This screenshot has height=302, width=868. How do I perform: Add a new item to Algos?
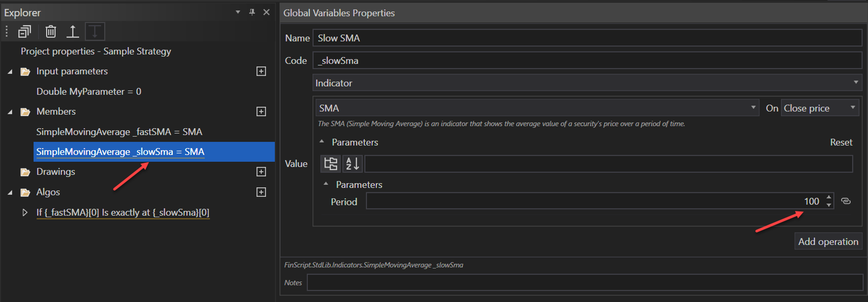pyautogui.click(x=261, y=192)
